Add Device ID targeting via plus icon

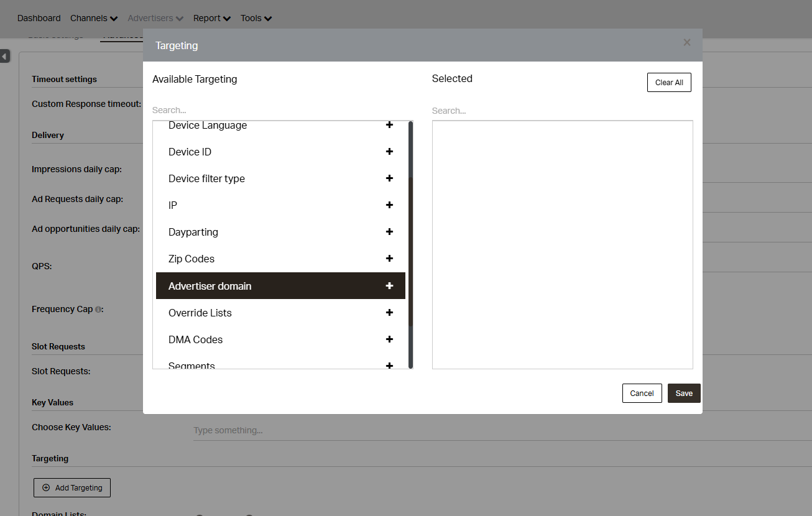click(x=389, y=152)
